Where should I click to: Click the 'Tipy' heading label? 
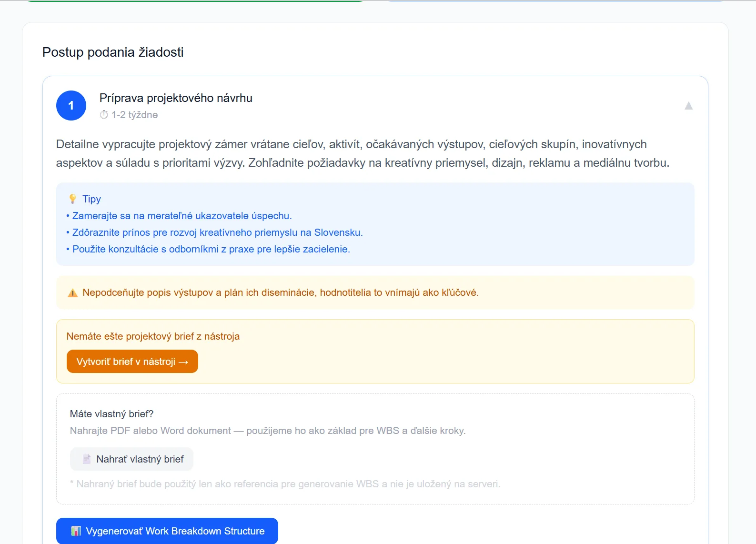point(91,199)
